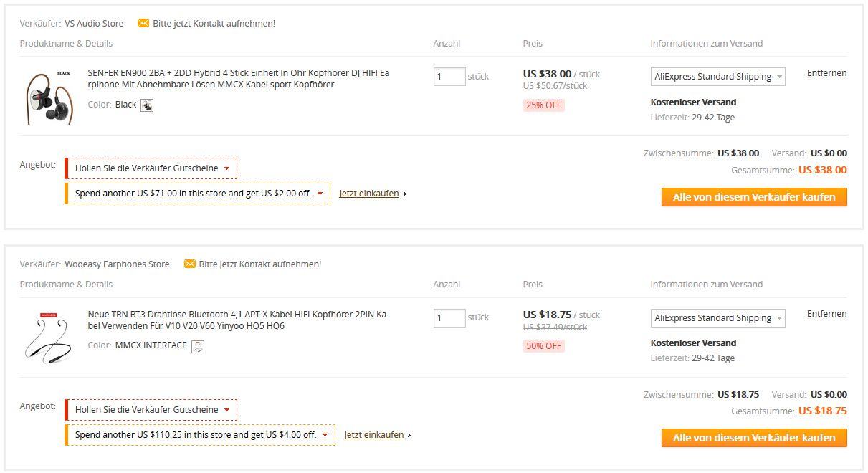Expand VS Audio Store seller coupons dropdown
This screenshot has height=473, width=868.
click(x=151, y=168)
